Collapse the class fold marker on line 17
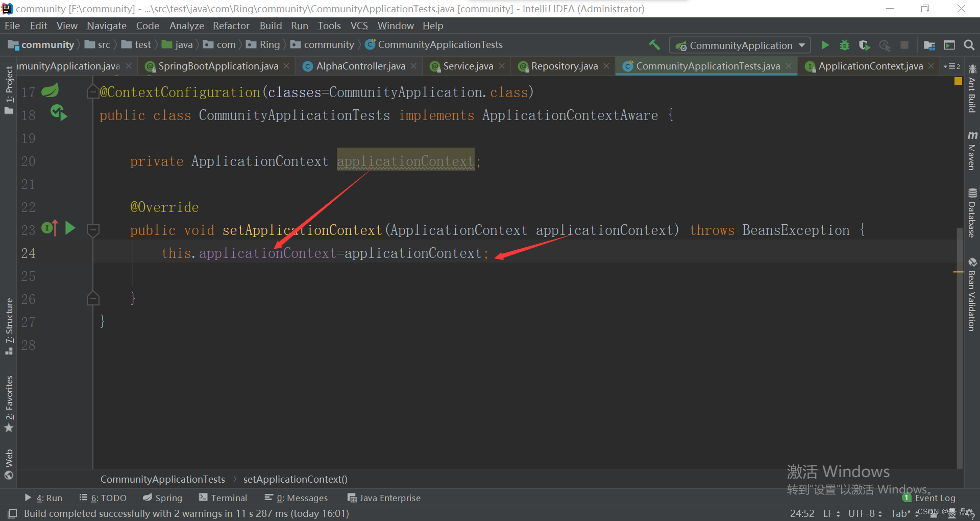 coord(93,92)
